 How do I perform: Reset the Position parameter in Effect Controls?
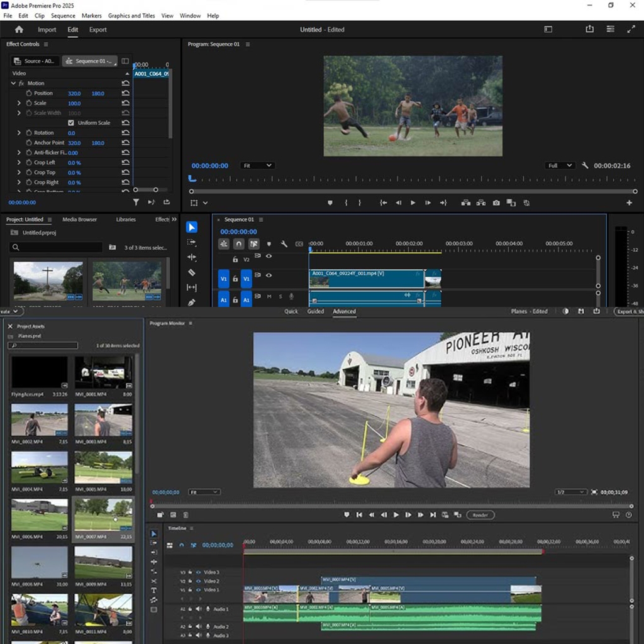coord(126,93)
